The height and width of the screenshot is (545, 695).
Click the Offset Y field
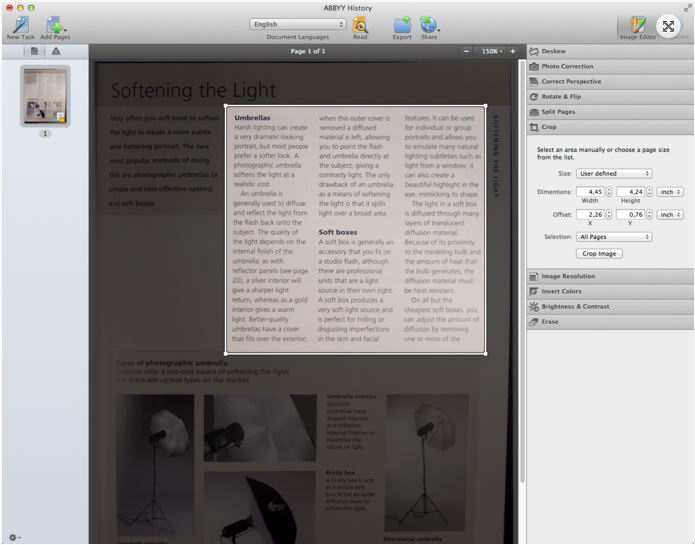click(630, 214)
